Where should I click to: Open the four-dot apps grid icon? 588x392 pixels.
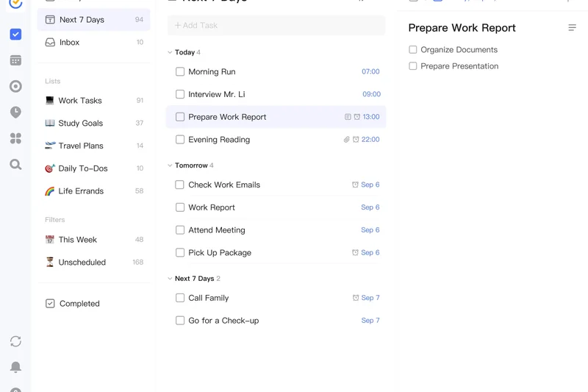point(15,138)
